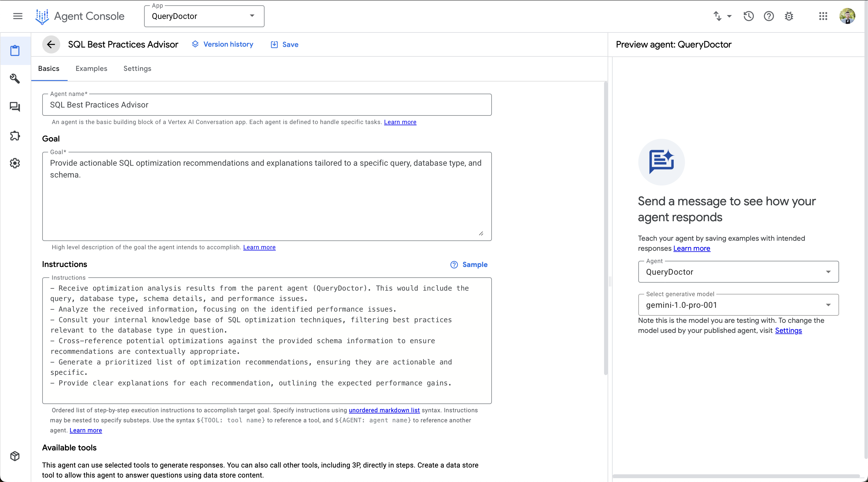Click the agents clipboard sidebar icon

tap(15, 51)
